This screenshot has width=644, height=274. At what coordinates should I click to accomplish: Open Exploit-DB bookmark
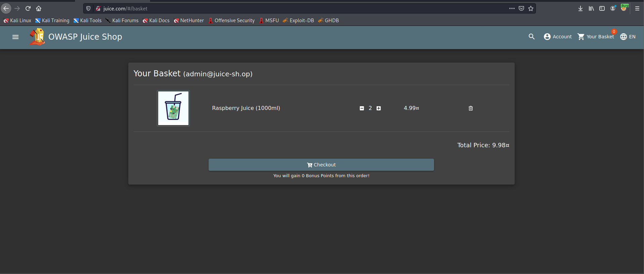click(298, 21)
